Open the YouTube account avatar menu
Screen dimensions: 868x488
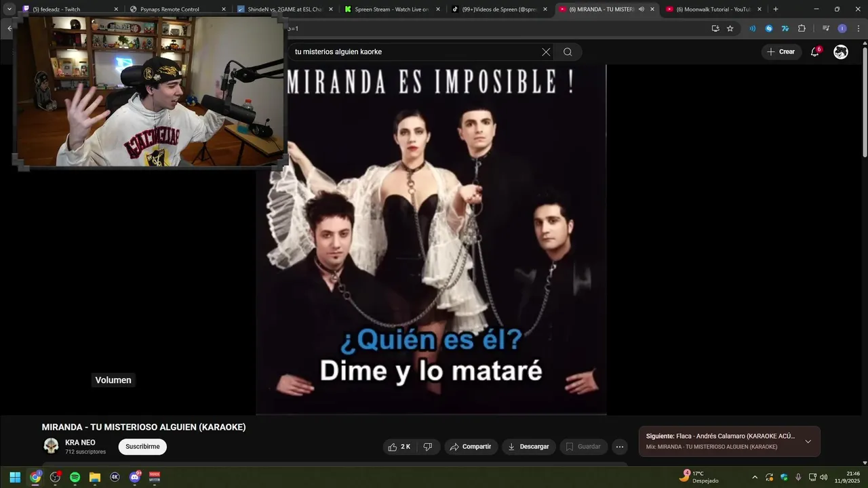point(841,52)
